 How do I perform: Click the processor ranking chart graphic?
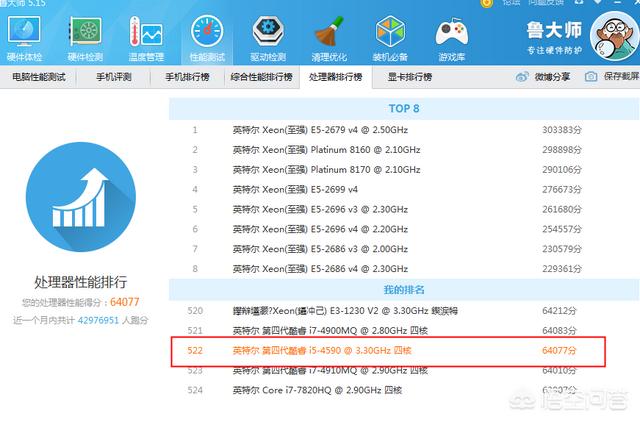(81, 197)
